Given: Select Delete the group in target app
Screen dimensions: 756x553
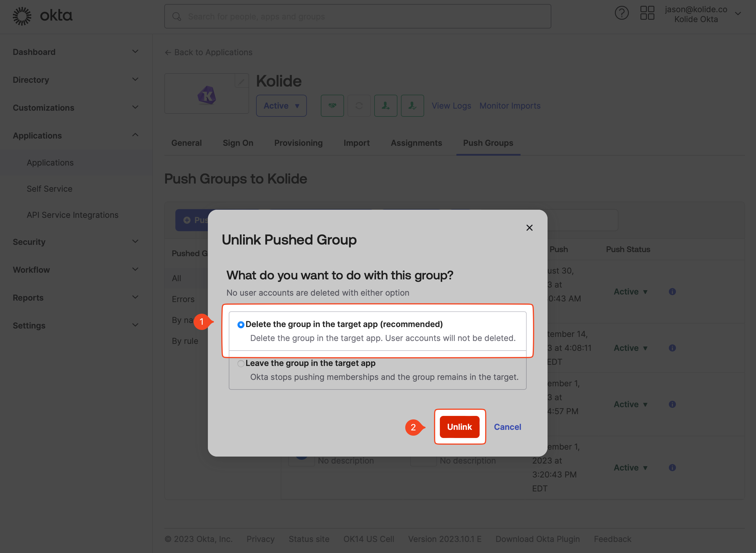Looking at the screenshot, I should 241,325.
